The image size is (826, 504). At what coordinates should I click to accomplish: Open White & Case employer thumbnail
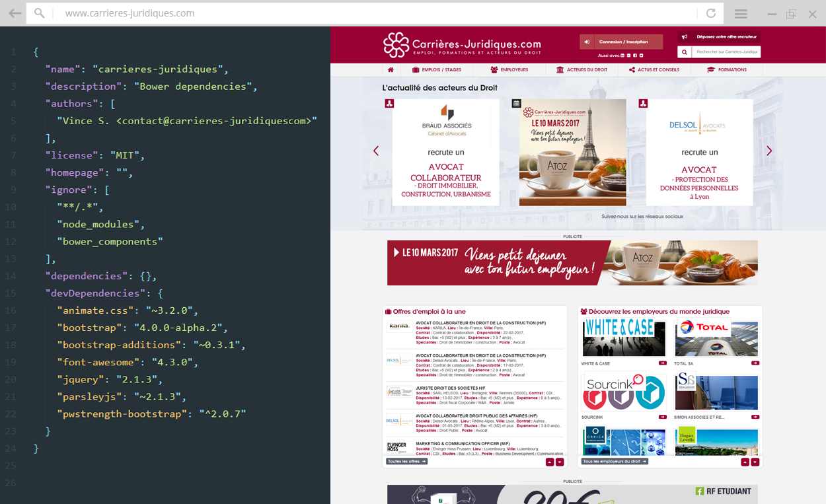click(x=624, y=338)
